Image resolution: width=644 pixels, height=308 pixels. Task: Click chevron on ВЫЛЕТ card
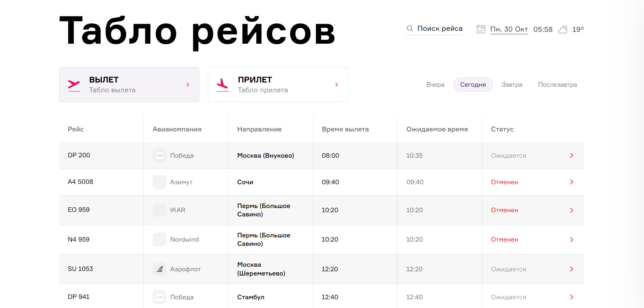point(188,85)
